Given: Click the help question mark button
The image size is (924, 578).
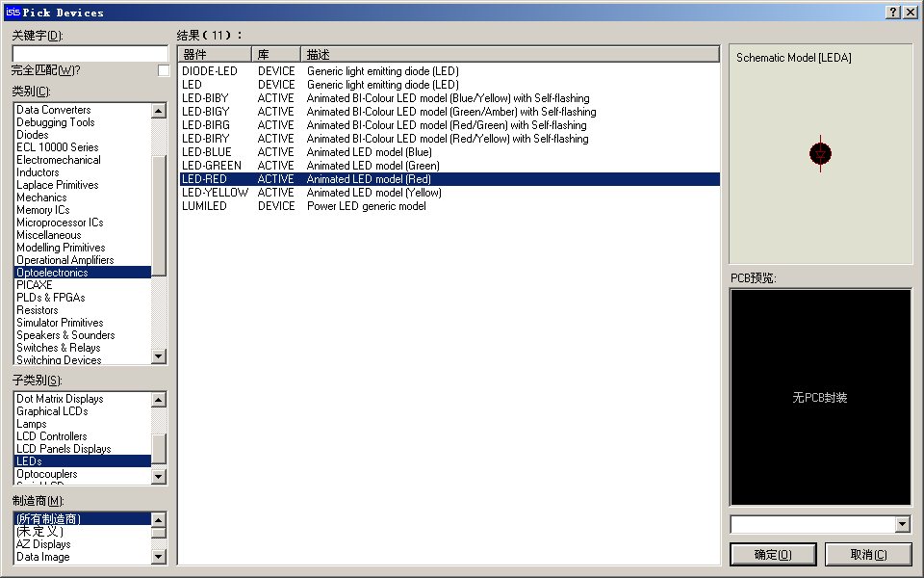Looking at the screenshot, I should point(893,13).
